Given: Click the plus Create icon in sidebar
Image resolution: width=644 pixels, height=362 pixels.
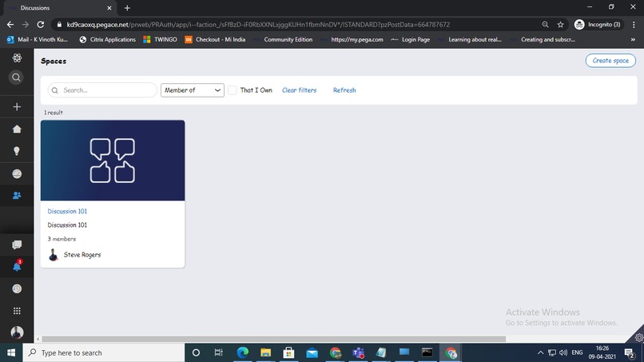Looking at the screenshot, I should (x=17, y=107).
